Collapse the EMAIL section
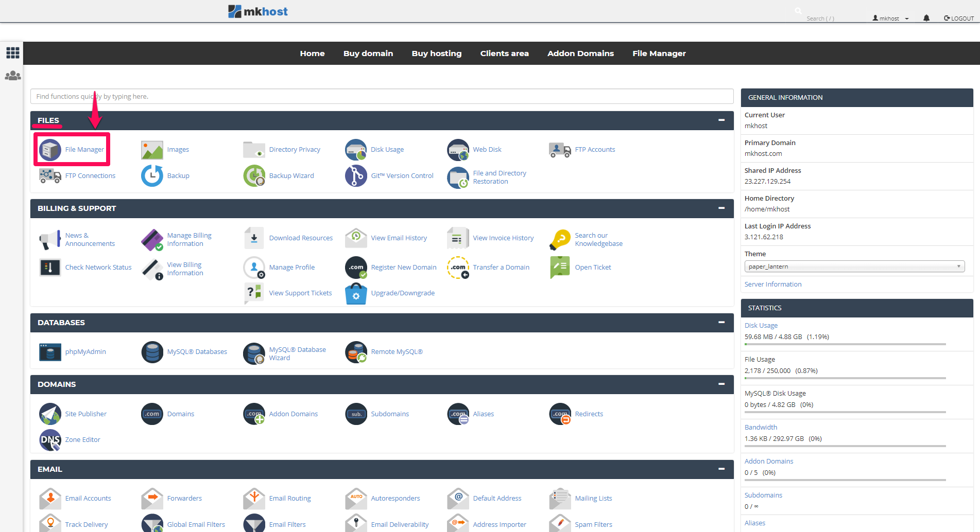The image size is (980, 532). click(721, 469)
